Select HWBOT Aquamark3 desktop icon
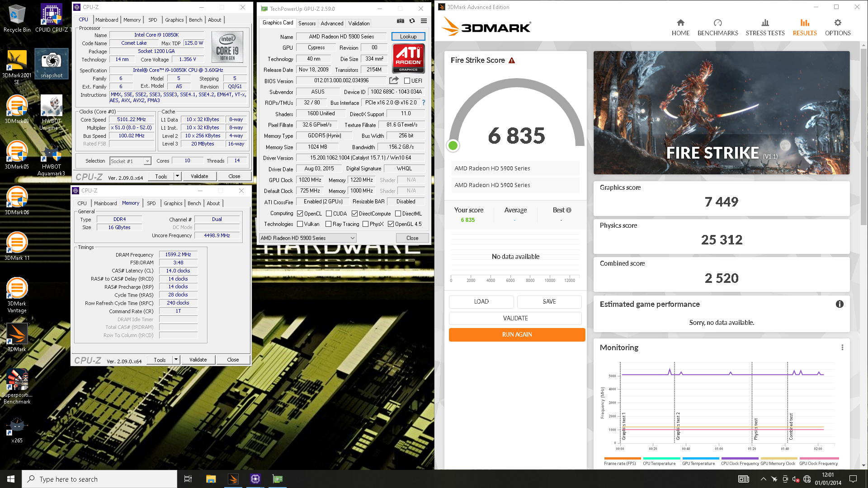Screen dimensions: 868x488 point(51,160)
